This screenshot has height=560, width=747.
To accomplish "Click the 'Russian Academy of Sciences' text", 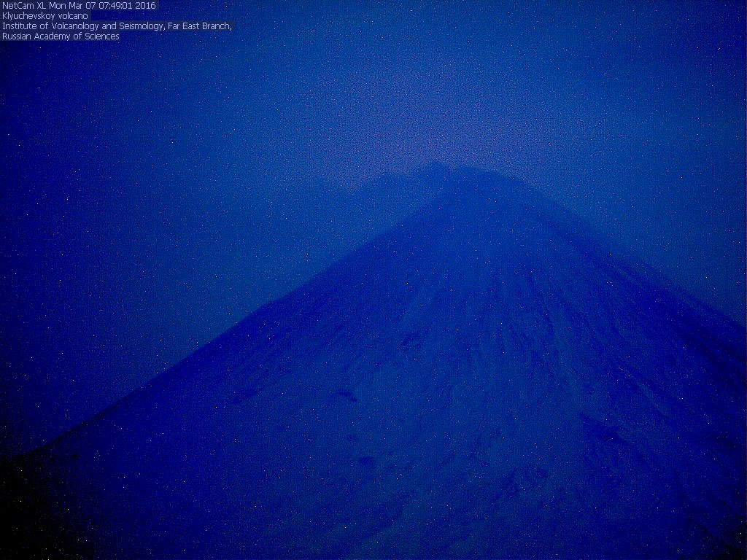I will (x=61, y=36).
